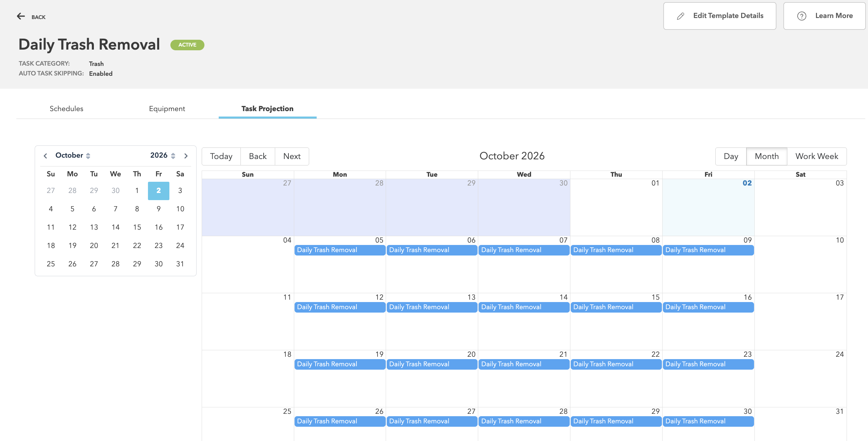Open Daily Trash Removal task on Friday 09
Screen dimensions: 868x441
[708, 250]
